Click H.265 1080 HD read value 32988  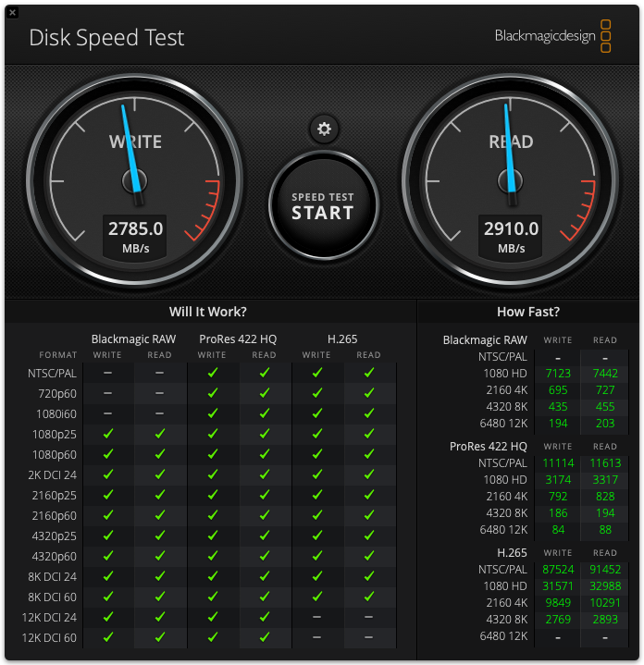(605, 586)
